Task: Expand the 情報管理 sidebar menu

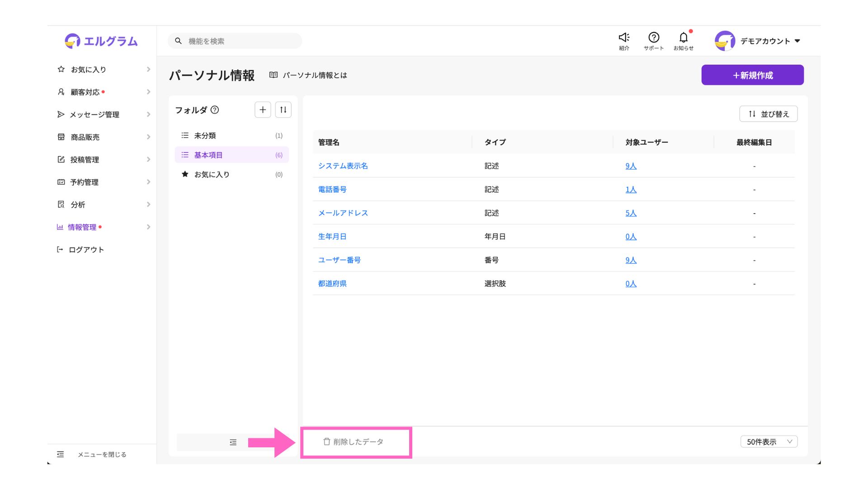Action: (82, 227)
